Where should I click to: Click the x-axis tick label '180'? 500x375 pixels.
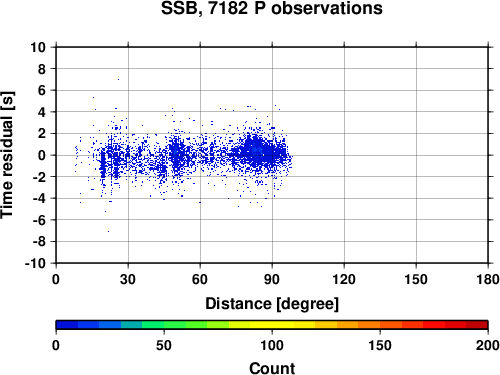pyautogui.click(x=488, y=279)
